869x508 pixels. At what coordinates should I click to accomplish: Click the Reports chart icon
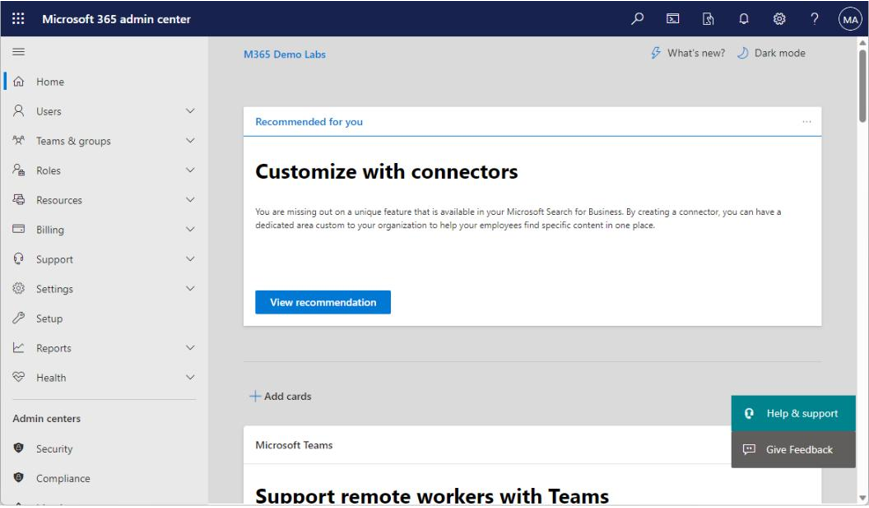point(18,347)
